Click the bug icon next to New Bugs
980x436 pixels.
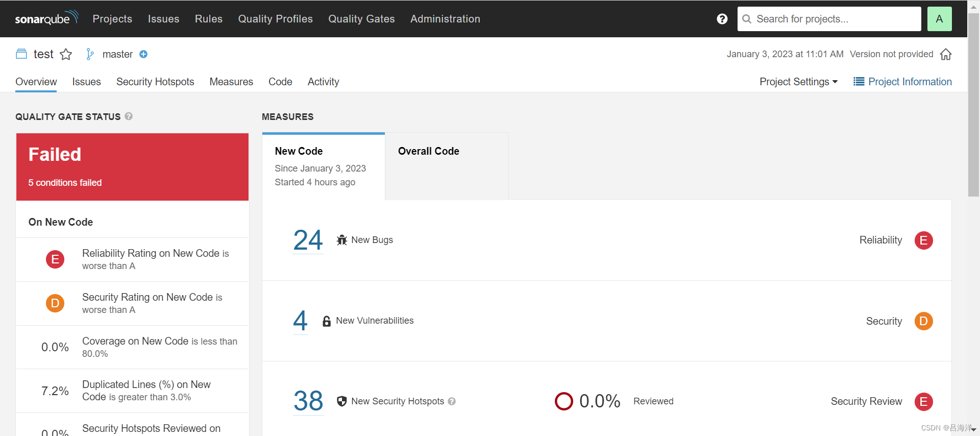[342, 240]
